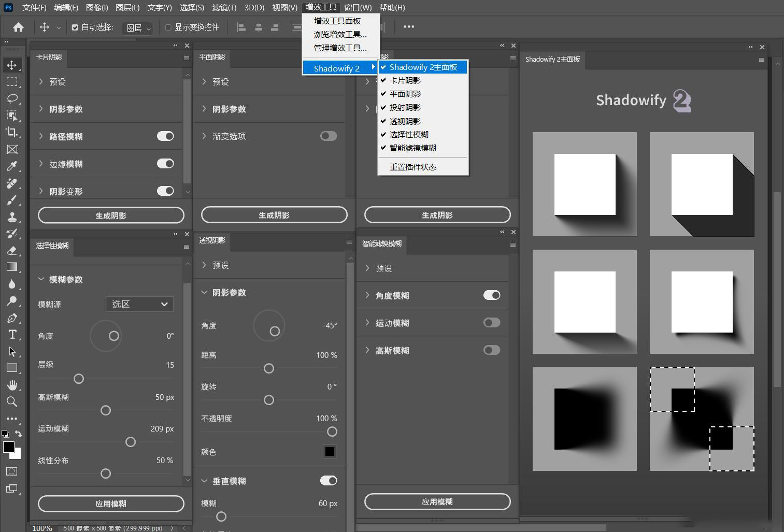Expand the 预设 section in 卡片阴影 panel
Image resolution: width=784 pixels, height=532 pixels.
(56, 81)
